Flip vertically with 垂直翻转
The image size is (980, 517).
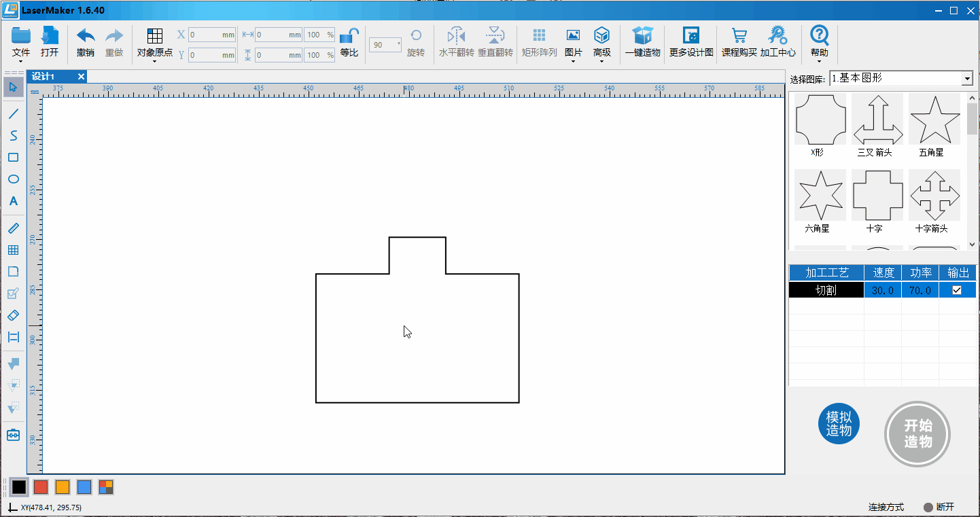[495, 42]
